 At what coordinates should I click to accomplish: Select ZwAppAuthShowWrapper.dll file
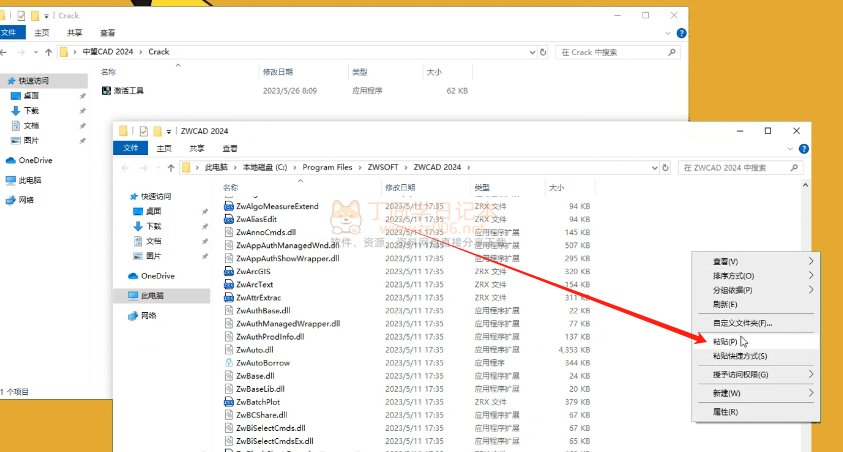pos(282,258)
